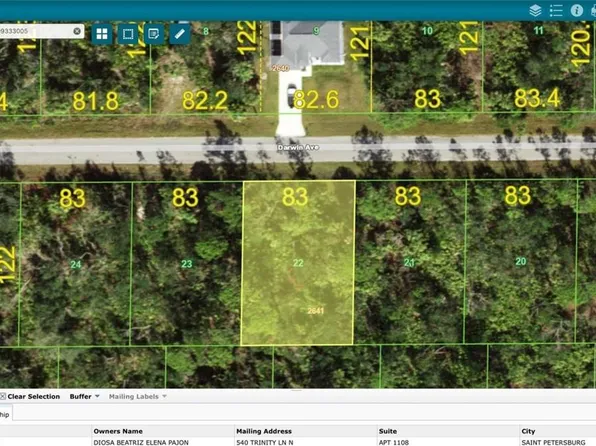Open the Mailing Labels dropdown

point(138,397)
